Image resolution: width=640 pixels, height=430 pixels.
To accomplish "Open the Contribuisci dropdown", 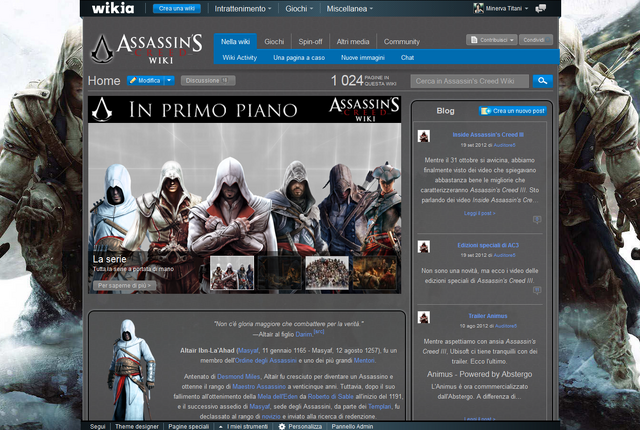I will point(492,40).
